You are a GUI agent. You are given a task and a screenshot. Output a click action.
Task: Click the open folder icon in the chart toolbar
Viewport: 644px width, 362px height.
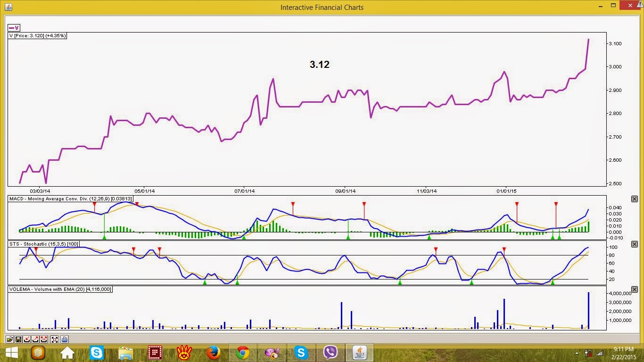point(9,339)
